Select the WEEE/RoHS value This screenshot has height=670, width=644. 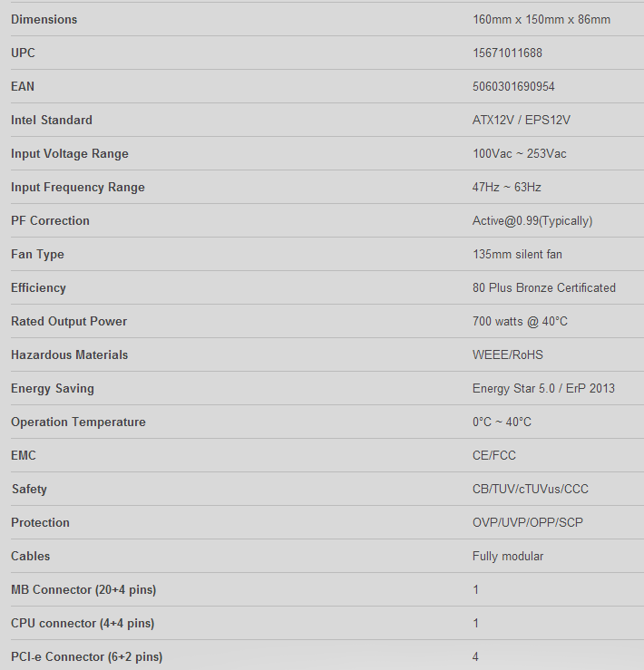pyautogui.click(x=508, y=354)
